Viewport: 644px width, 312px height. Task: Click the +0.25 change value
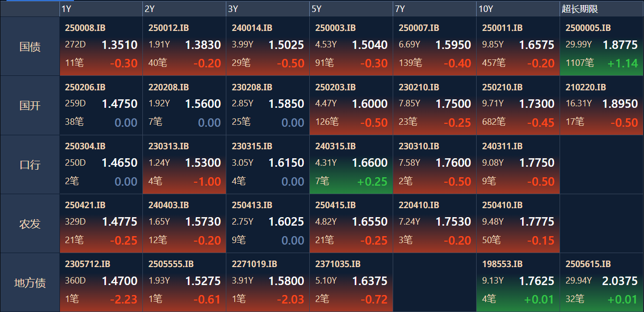pyautogui.click(x=372, y=182)
